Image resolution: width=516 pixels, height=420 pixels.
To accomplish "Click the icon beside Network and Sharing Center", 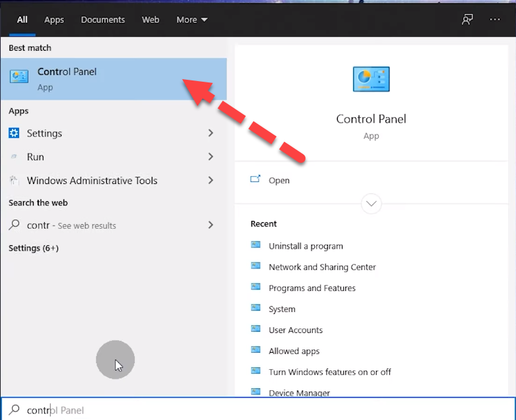I will (x=256, y=266).
